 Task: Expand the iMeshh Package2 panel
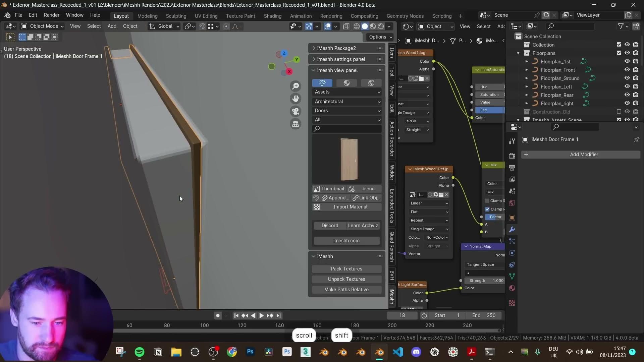pyautogui.click(x=347, y=48)
